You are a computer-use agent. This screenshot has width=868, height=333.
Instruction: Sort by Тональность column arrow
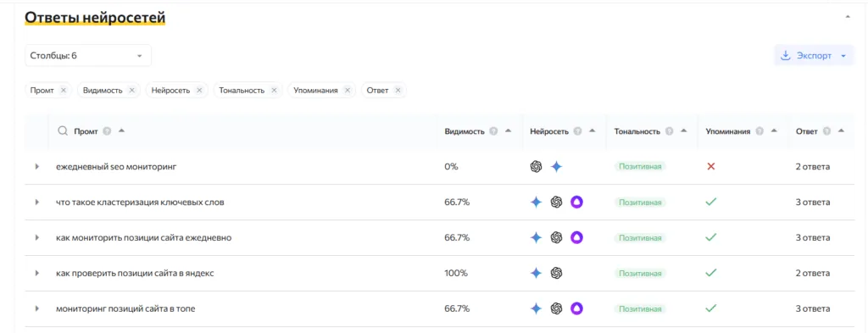[x=684, y=131]
